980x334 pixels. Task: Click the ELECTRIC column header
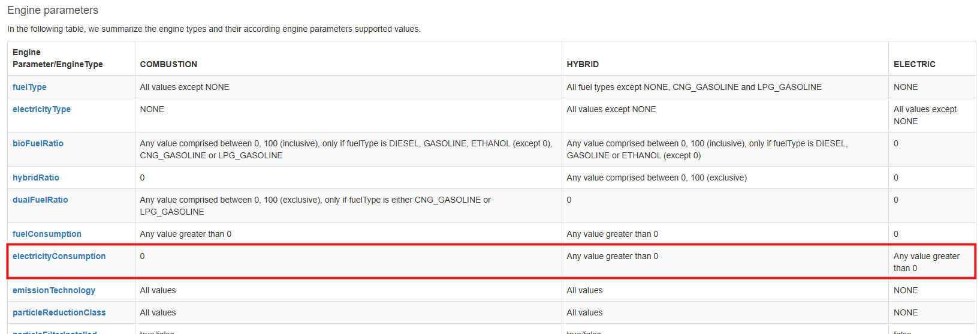click(914, 64)
